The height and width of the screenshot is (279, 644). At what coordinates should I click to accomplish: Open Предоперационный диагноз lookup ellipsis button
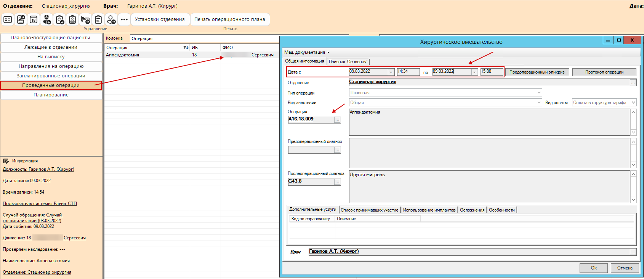337,150
